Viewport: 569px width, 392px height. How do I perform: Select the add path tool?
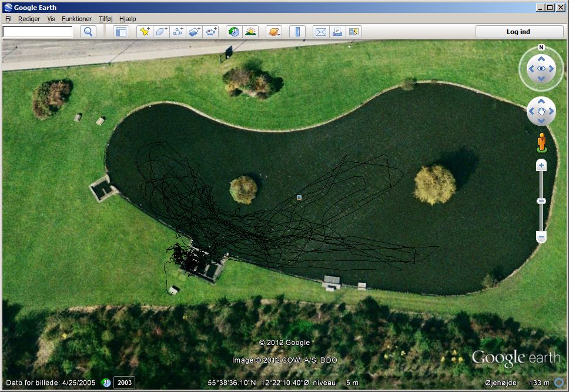tap(178, 32)
